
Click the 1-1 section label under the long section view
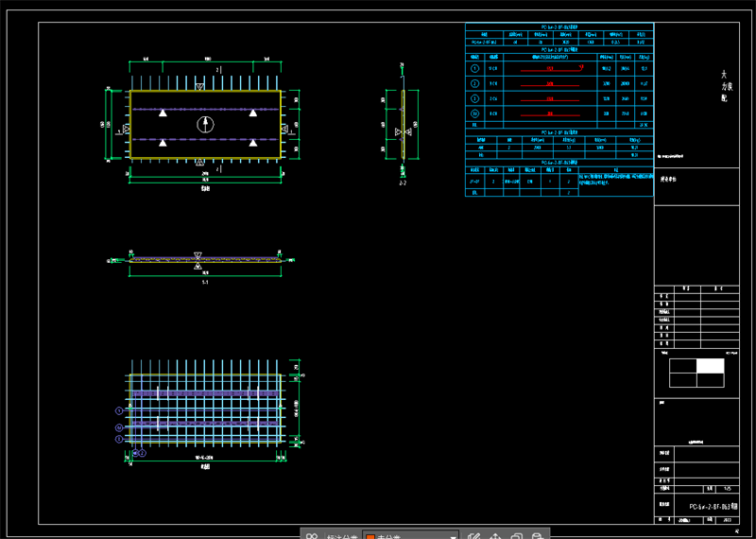tap(205, 283)
